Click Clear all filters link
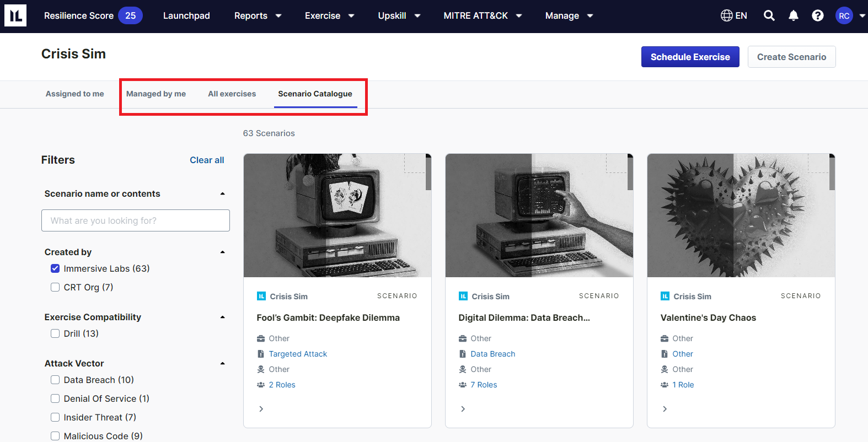 207,160
